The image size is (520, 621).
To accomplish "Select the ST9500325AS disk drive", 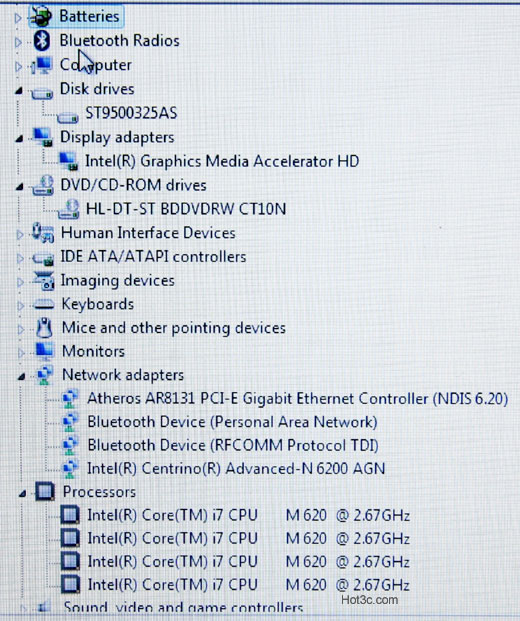I will click(131, 113).
